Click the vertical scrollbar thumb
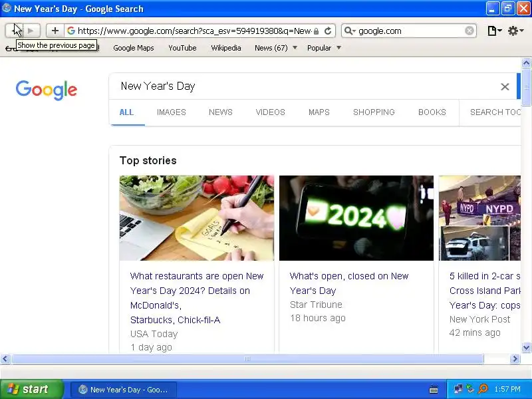Image resolution: width=532 pixels, height=399 pixels. (526, 87)
